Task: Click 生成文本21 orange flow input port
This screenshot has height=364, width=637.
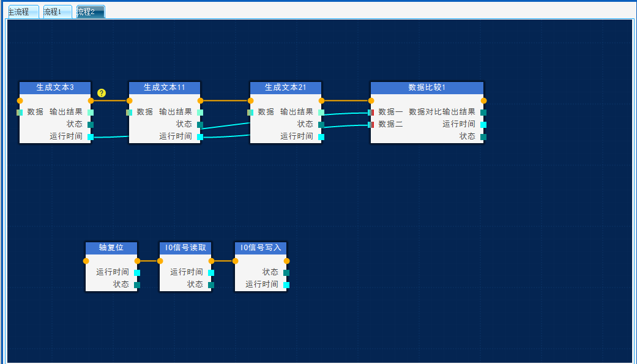Action: click(250, 101)
